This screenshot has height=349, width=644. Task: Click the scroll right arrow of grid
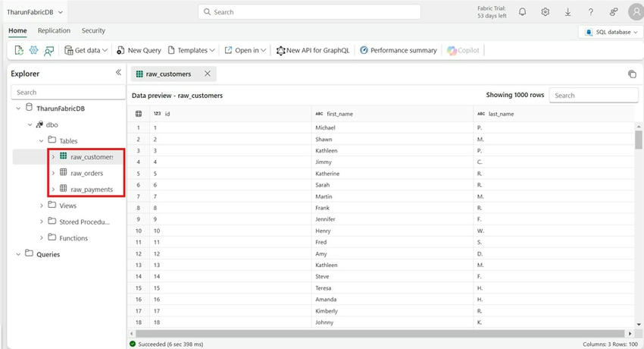pyautogui.click(x=630, y=333)
